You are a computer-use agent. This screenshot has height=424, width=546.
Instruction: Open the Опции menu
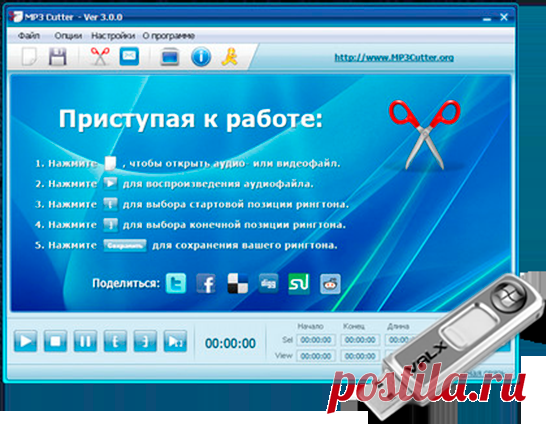click(x=68, y=36)
